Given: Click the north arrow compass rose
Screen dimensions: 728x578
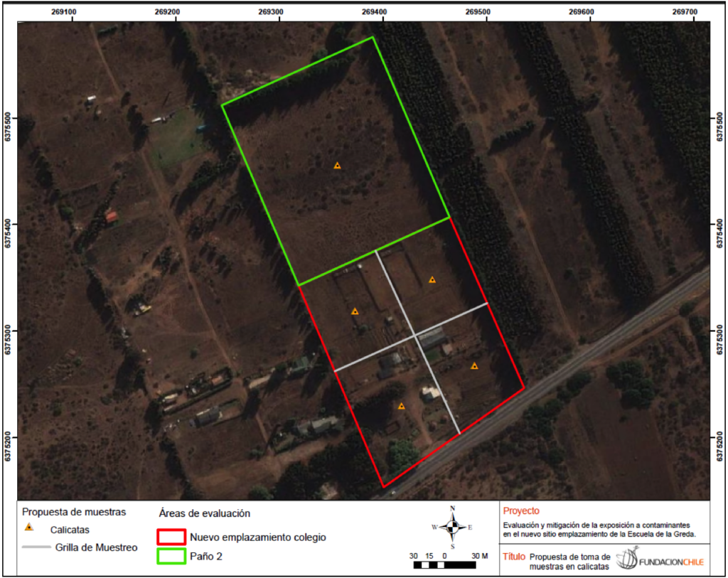Looking at the screenshot, I should [452, 527].
